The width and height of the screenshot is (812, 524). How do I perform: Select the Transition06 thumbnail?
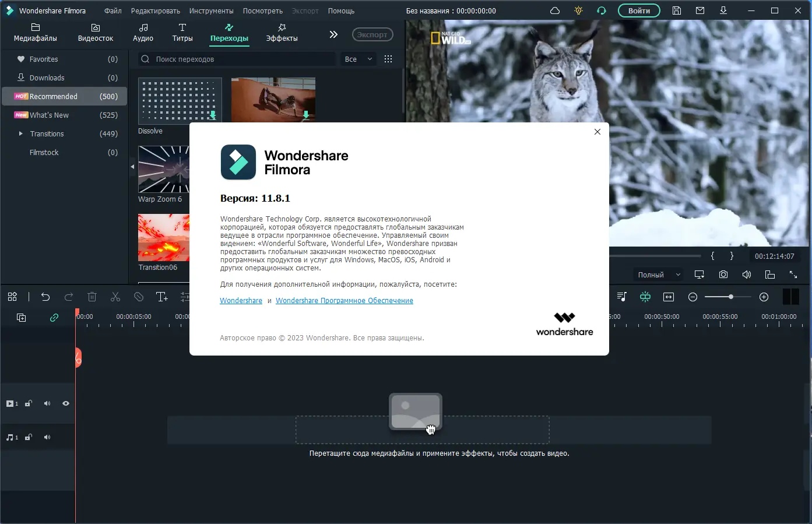[164, 237]
